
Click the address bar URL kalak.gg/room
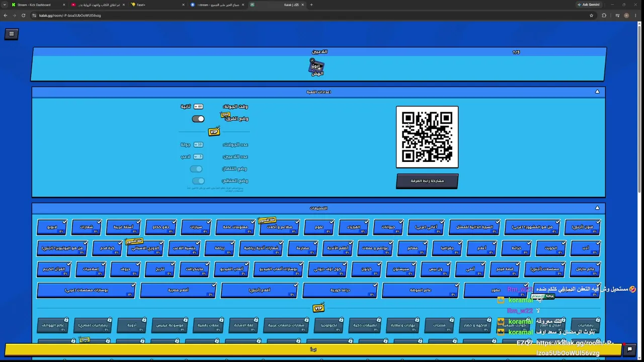(x=70, y=16)
